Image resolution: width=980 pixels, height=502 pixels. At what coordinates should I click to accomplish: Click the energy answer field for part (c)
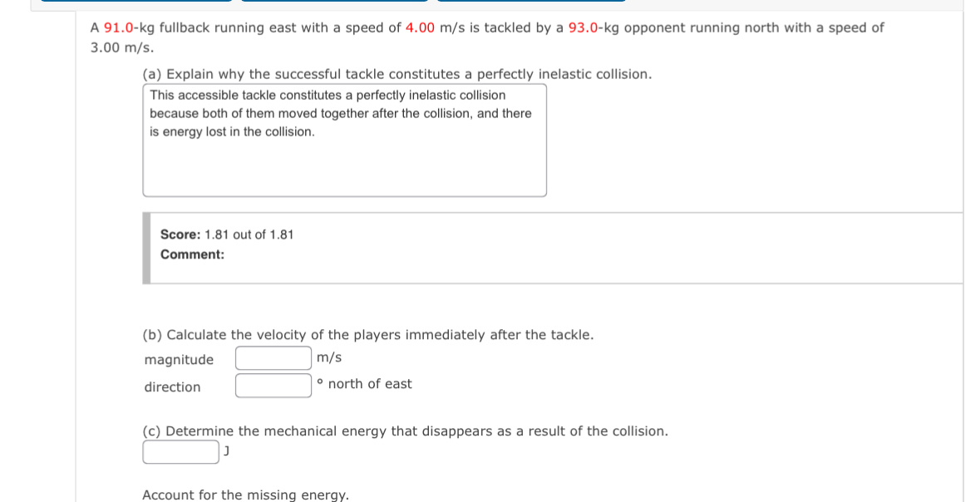(180, 451)
